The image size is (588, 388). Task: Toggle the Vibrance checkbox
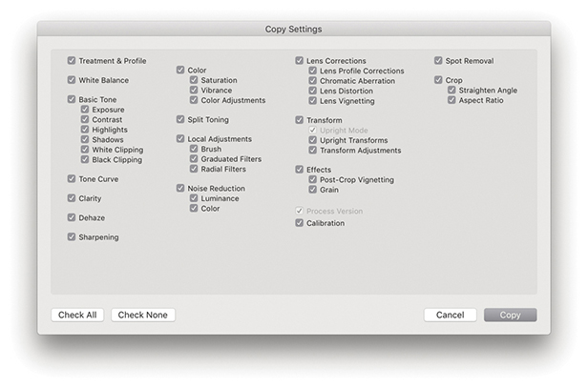194,91
